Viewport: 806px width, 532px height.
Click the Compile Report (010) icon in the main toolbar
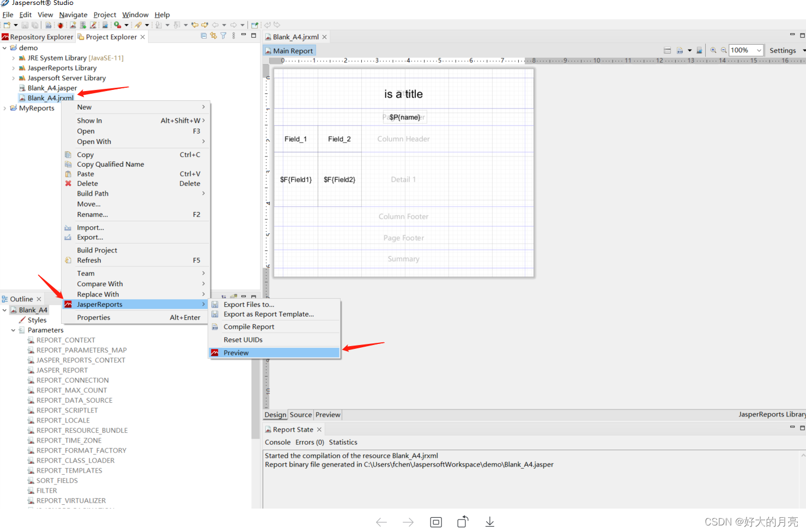49,25
